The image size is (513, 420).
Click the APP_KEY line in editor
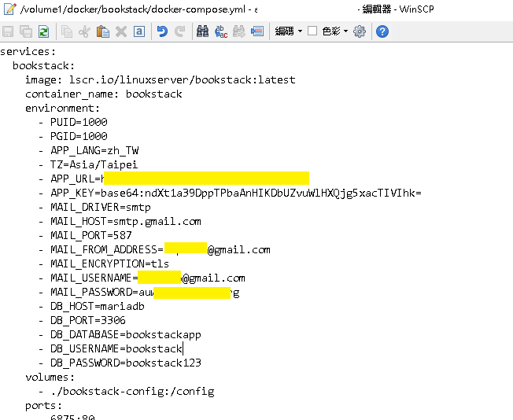[x=236, y=193]
